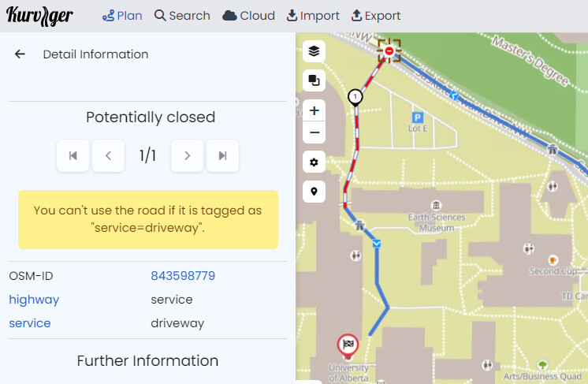Open the service tag link
588x384 pixels.
30,323
